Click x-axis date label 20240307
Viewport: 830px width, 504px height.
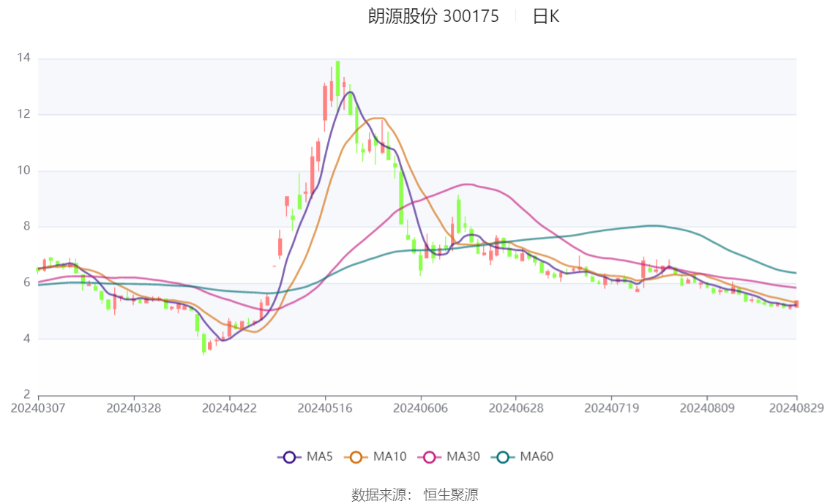(38, 408)
